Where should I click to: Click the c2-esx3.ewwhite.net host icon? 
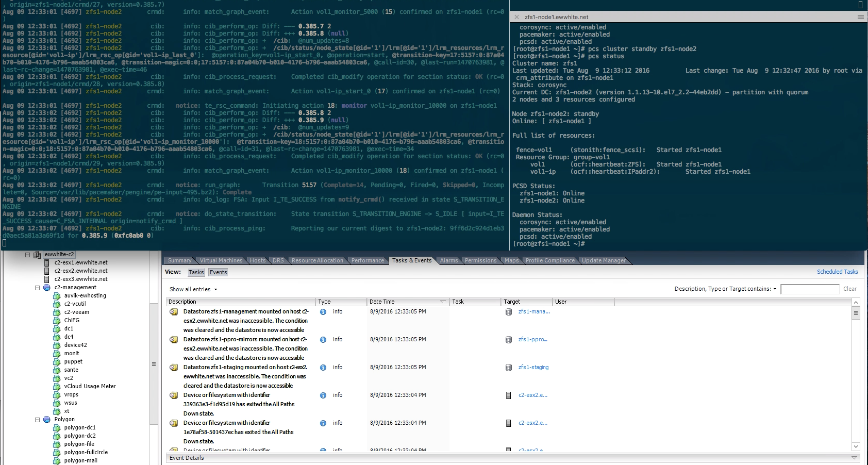(x=47, y=279)
